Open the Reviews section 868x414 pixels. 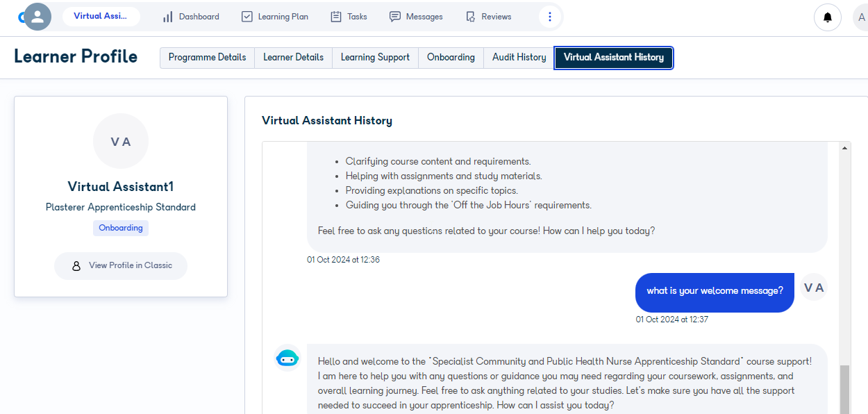coord(488,17)
